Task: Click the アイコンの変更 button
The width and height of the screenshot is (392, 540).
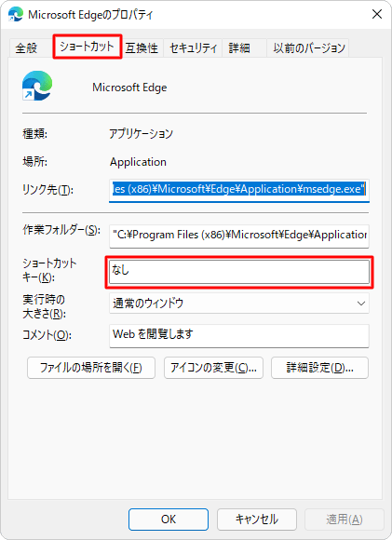Action: pyautogui.click(x=213, y=368)
